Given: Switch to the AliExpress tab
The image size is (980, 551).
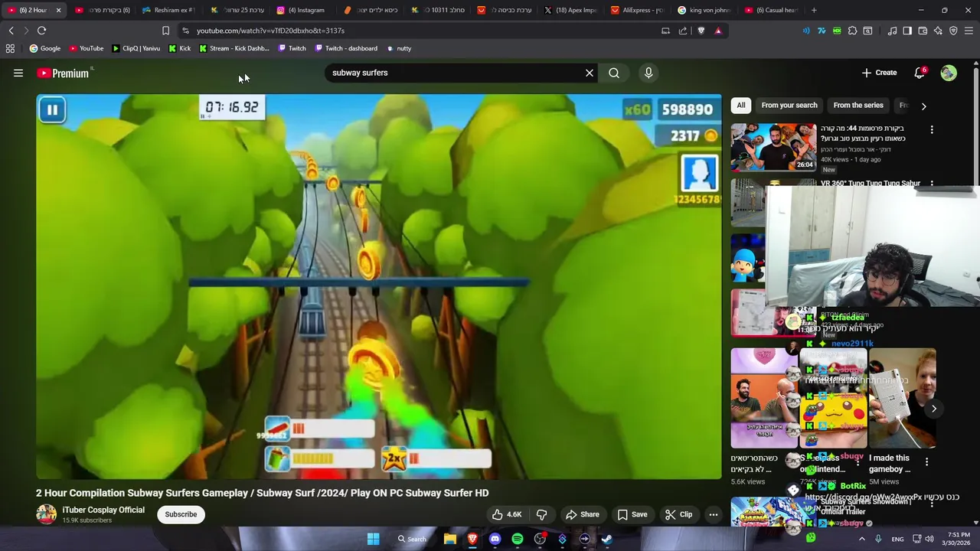Looking at the screenshot, I should pyautogui.click(x=637, y=10).
